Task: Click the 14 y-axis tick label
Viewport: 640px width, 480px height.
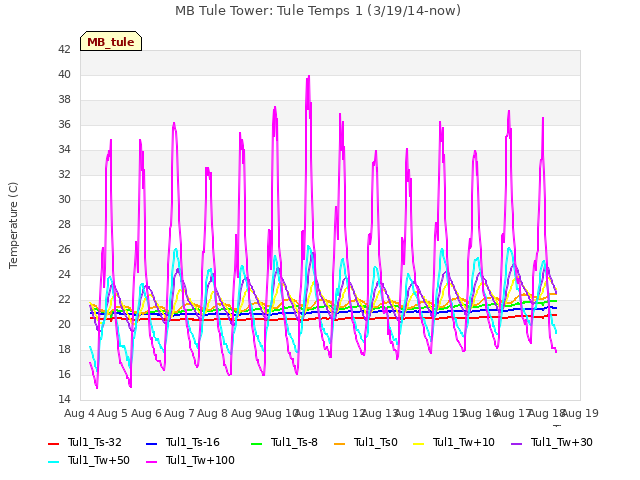Action: (64, 399)
